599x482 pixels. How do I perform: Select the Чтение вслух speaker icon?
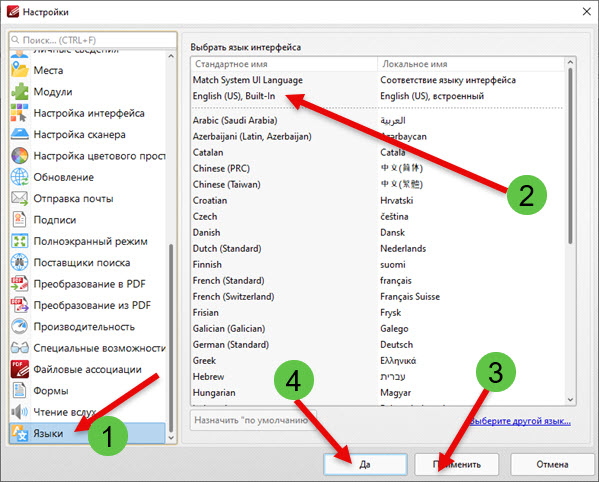click(19, 412)
